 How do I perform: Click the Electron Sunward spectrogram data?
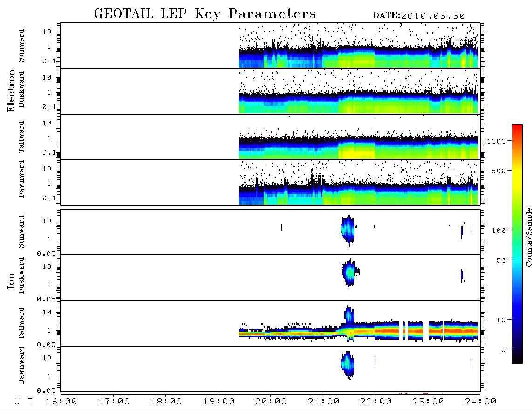pyautogui.click(x=358, y=57)
